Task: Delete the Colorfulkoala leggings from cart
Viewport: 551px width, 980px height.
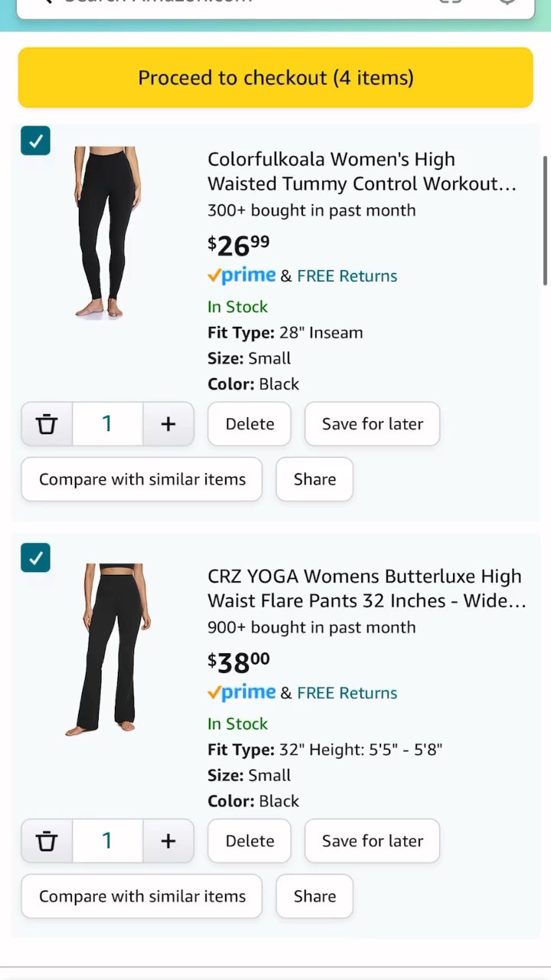Action: (x=249, y=423)
